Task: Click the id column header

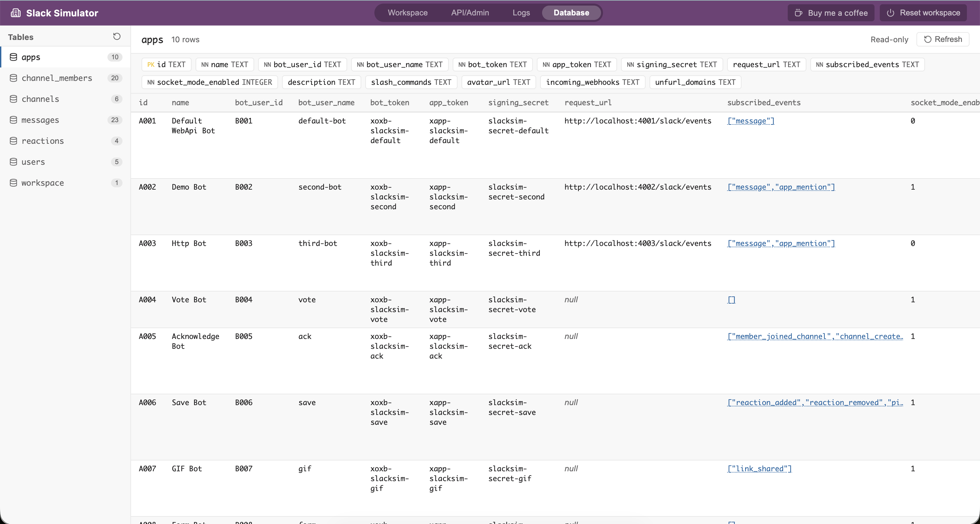Action: tap(143, 103)
